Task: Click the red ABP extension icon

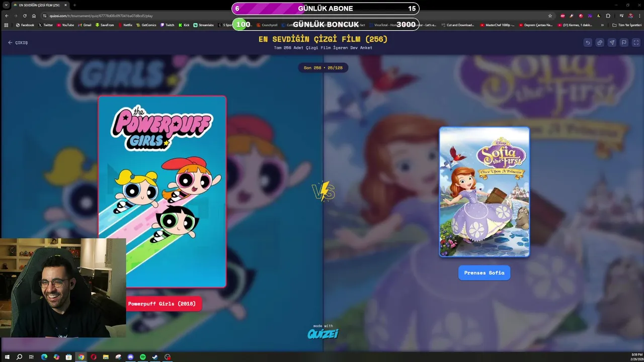Action: coord(562,16)
